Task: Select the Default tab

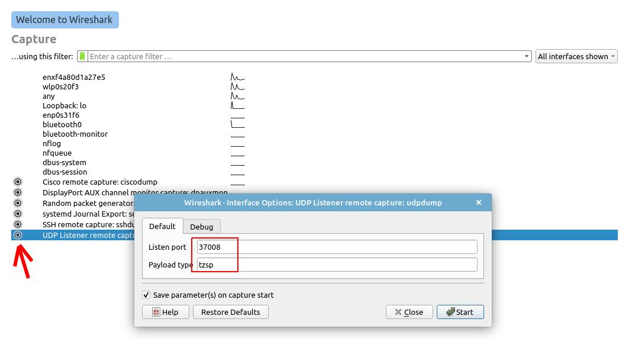Action: [162, 226]
